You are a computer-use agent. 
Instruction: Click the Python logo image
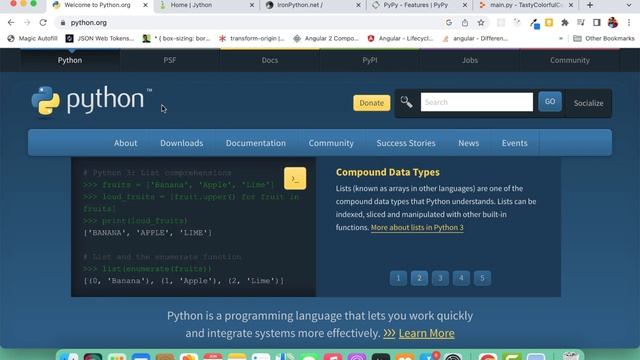(x=92, y=100)
